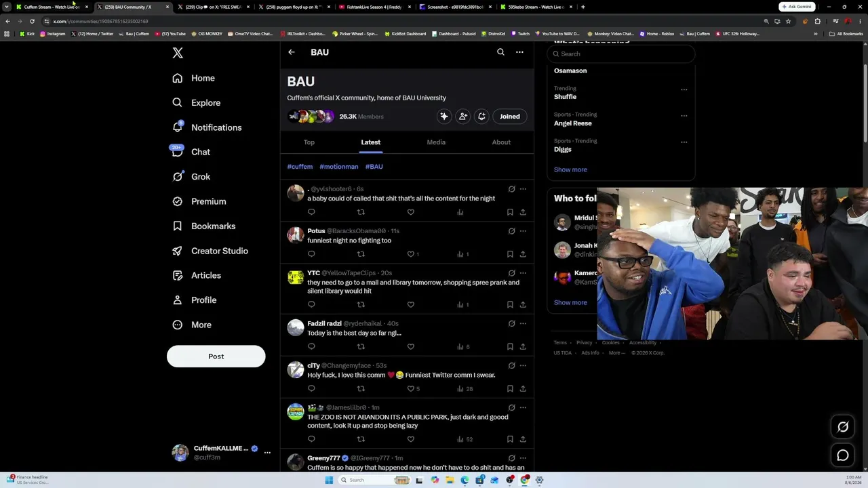
Task: Expand the footer More menu
Action: 616,353
